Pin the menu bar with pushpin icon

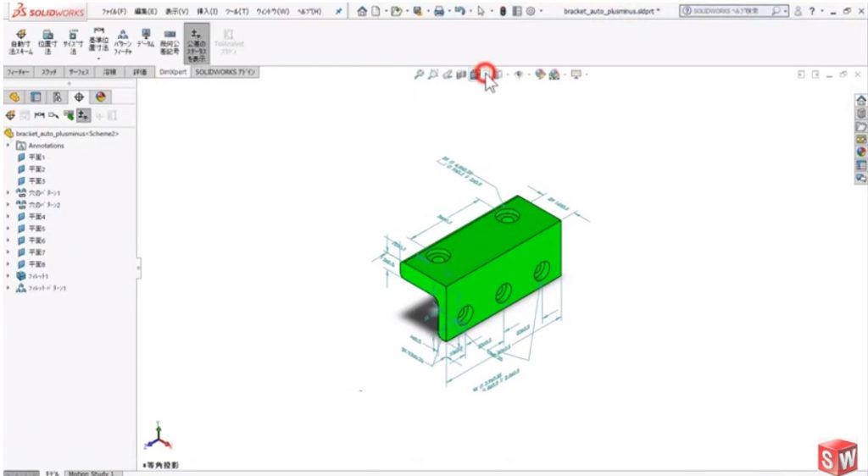pos(339,12)
